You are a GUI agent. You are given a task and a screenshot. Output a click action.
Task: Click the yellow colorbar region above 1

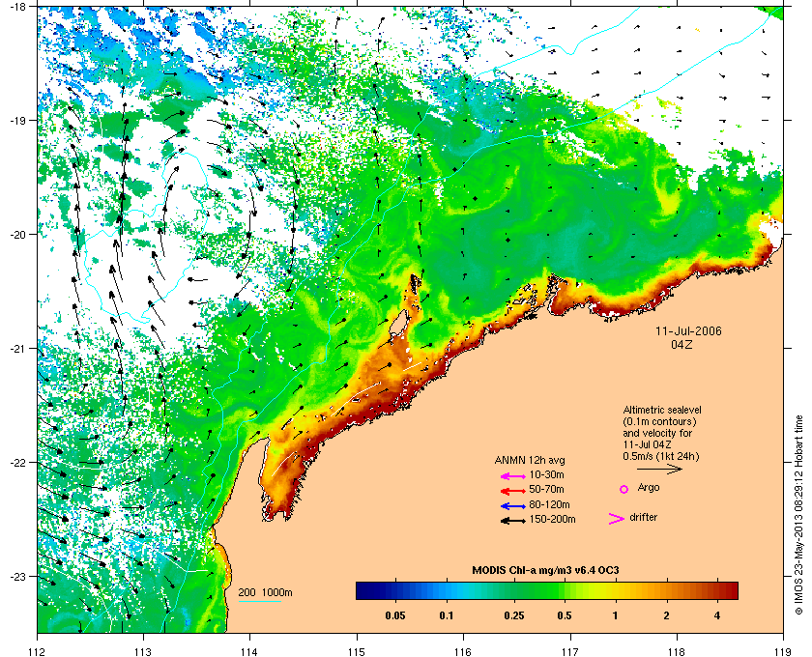coord(615,590)
